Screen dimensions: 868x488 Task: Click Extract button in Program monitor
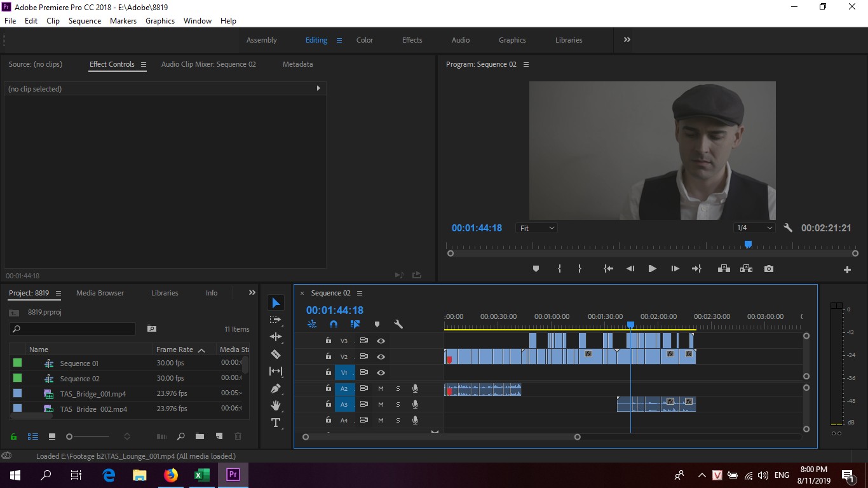point(746,269)
